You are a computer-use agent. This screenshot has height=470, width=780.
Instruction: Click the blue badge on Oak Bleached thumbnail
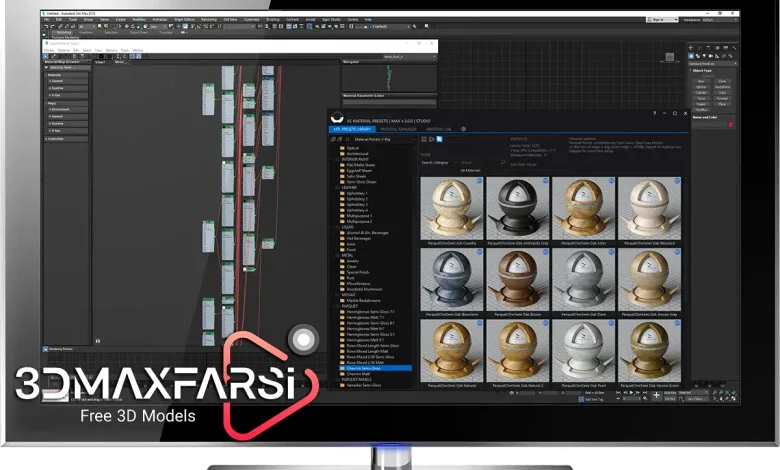click(x=677, y=181)
